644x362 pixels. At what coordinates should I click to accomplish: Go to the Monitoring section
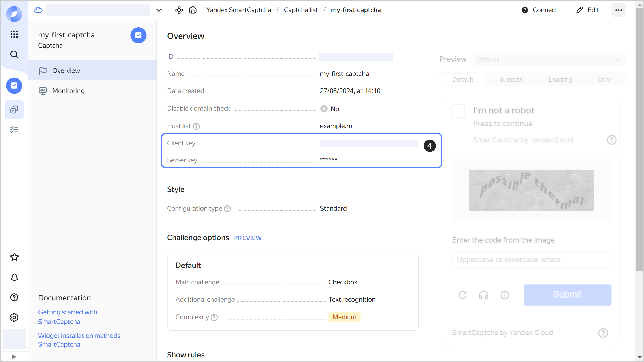[68, 91]
